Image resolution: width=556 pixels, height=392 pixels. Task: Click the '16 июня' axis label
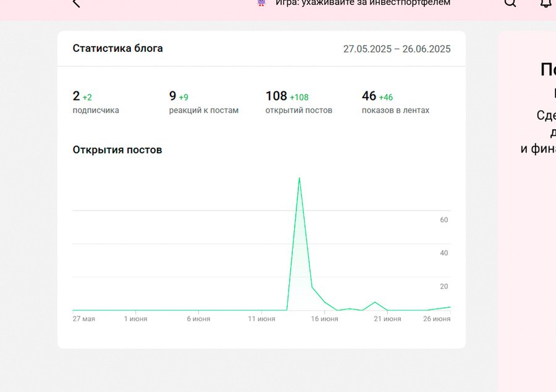[324, 319]
